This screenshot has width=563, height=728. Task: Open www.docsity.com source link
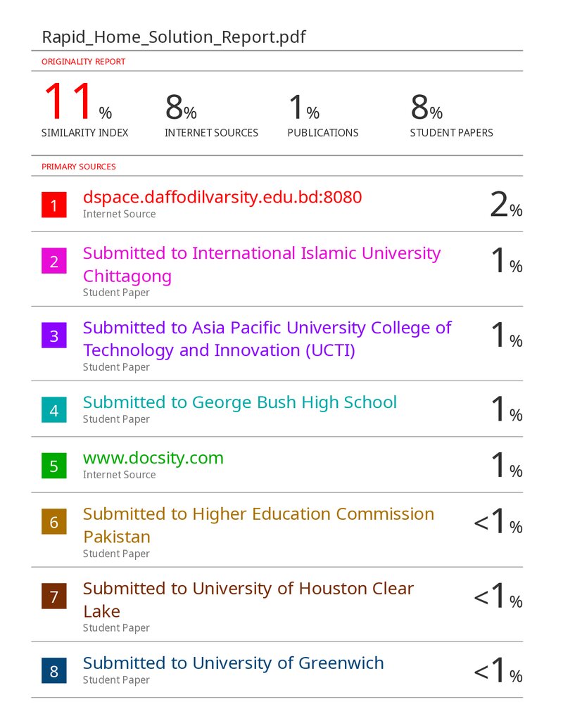pyautogui.click(x=153, y=458)
